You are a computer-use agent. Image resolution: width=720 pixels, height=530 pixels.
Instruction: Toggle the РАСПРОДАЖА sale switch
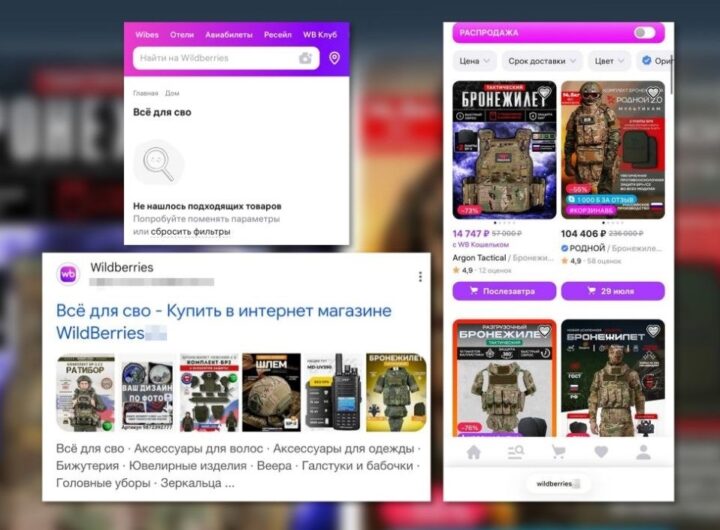click(644, 33)
